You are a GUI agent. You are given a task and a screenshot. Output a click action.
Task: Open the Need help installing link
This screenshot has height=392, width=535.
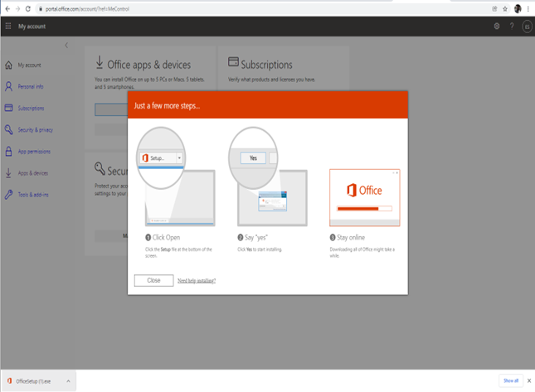coord(197,281)
